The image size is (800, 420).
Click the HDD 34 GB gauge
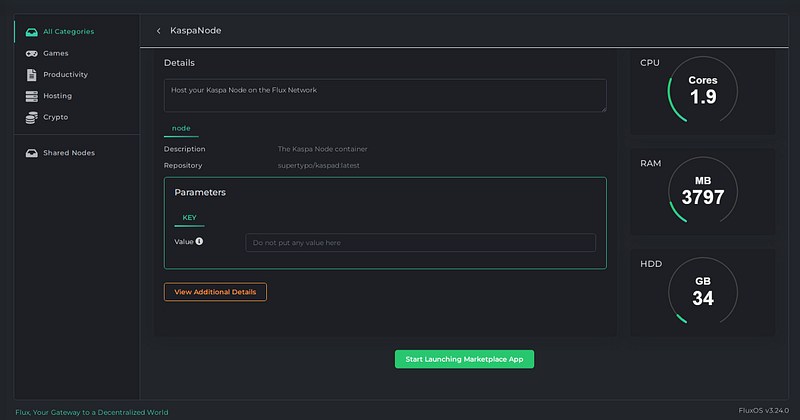click(x=703, y=292)
